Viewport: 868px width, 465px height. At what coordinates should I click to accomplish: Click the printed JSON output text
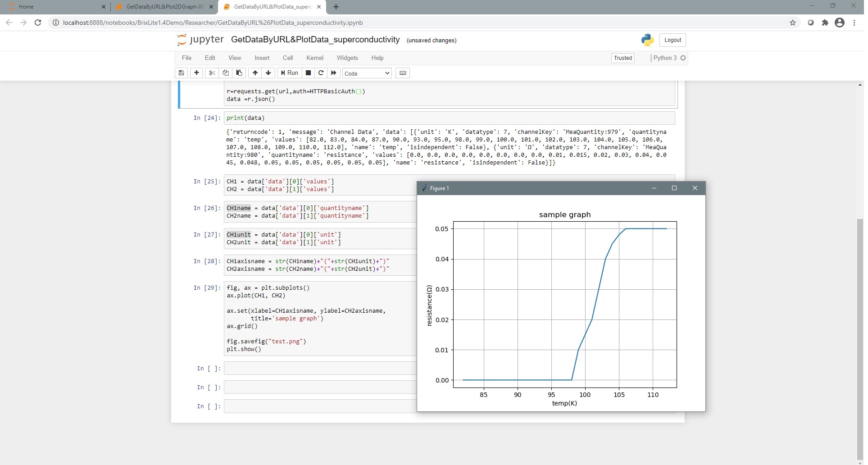(x=446, y=147)
